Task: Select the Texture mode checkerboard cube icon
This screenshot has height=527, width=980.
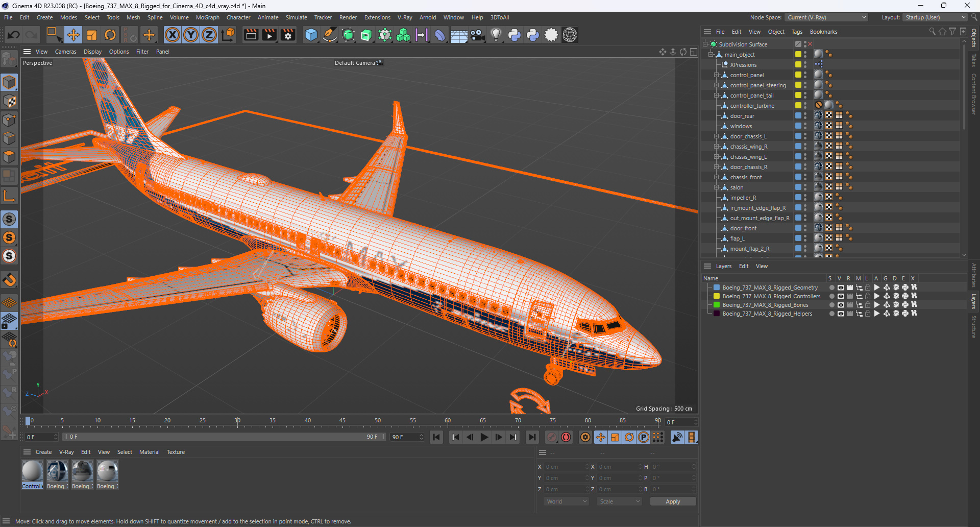Action: 9,101
